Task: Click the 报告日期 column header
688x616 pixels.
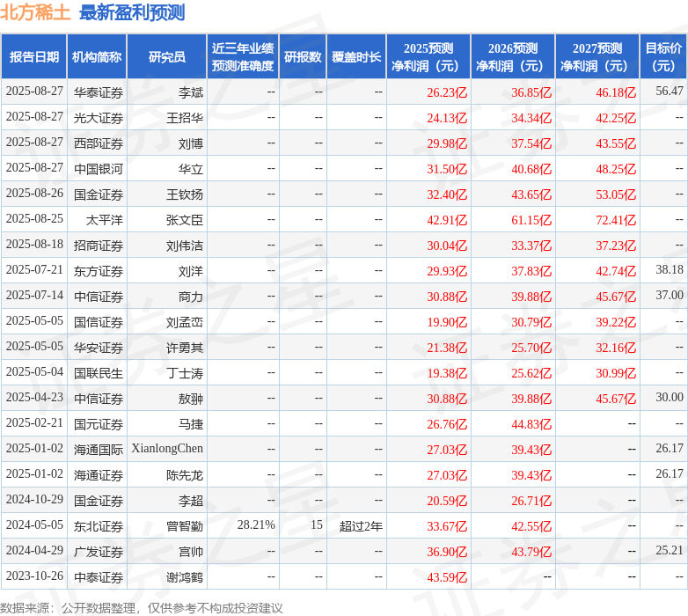Action: 33,56
